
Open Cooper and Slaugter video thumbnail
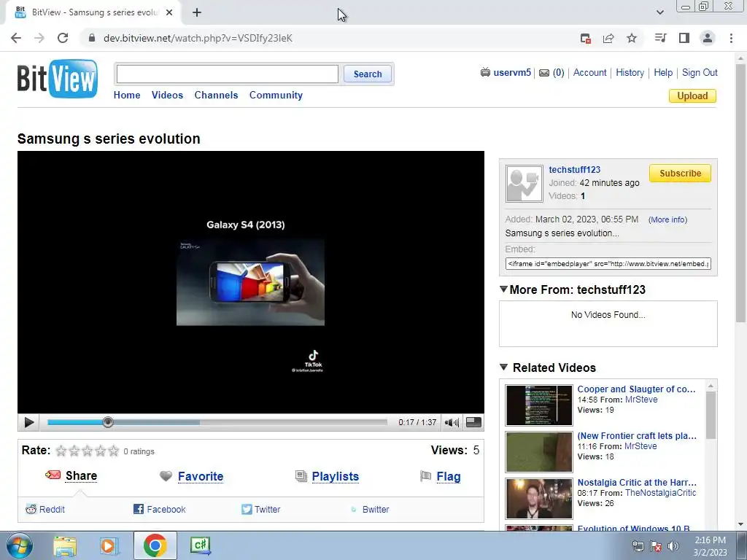pyautogui.click(x=539, y=405)
